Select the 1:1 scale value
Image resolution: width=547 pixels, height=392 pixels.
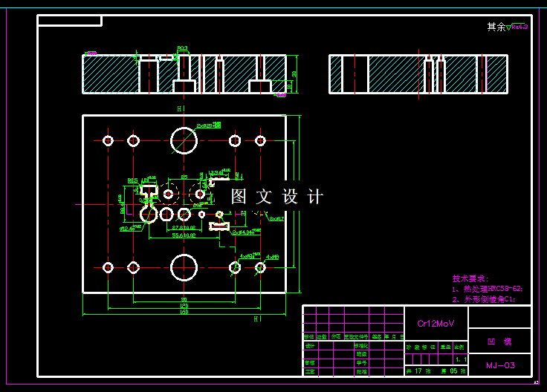461,359
